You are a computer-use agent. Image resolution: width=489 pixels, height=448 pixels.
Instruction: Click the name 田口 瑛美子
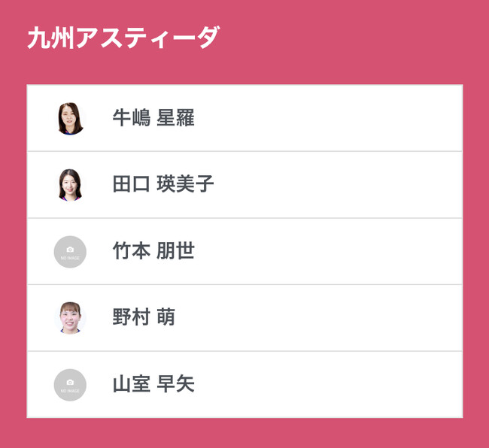[163, 185]
